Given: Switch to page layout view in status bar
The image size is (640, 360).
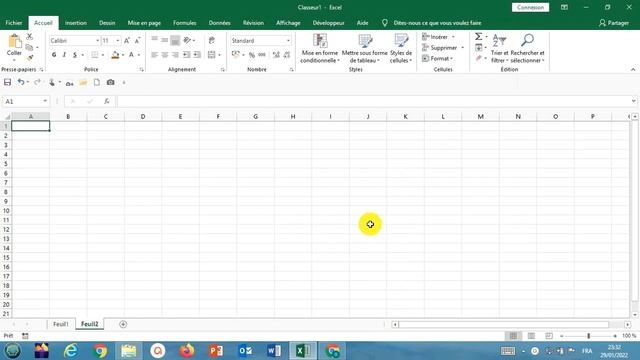Looking at the screenshot, I should (531, 336).
